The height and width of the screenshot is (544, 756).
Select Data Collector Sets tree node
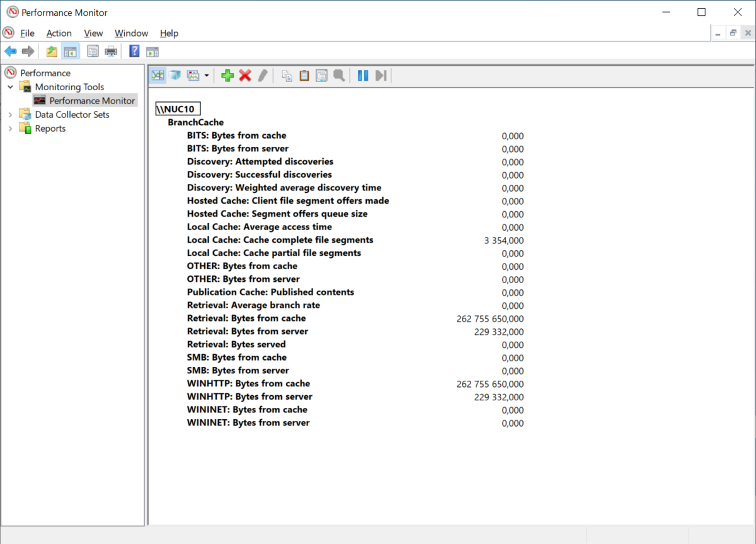click(x=72, y=115)
